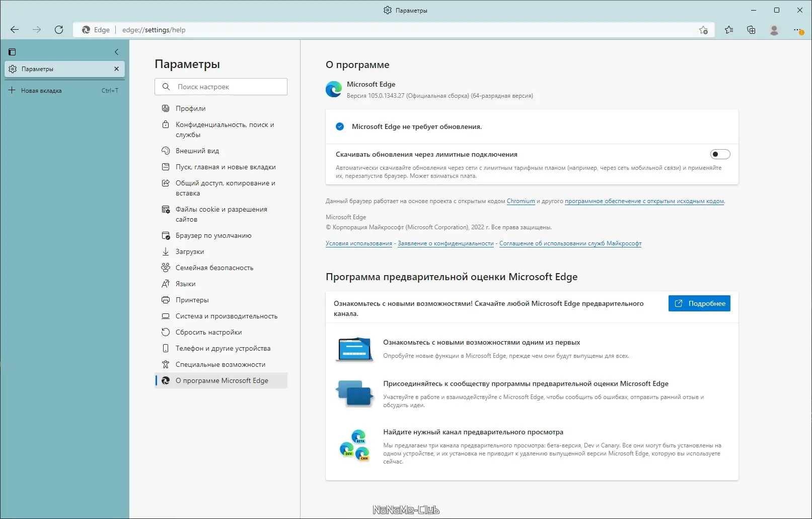The height and width of the screenshot is (519, 812).
Task: Go back with the browser back arrow
Action: 15,30
